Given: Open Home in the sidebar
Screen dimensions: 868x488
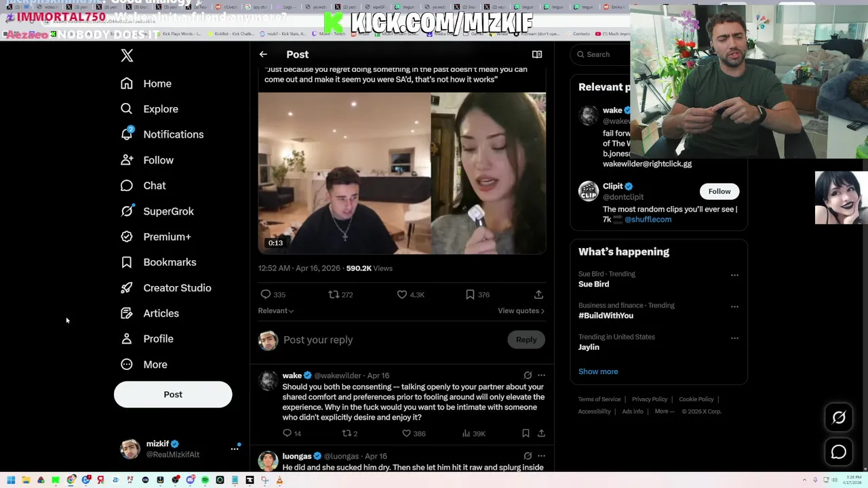Looking at the screenshot, I should click(146, 83).
